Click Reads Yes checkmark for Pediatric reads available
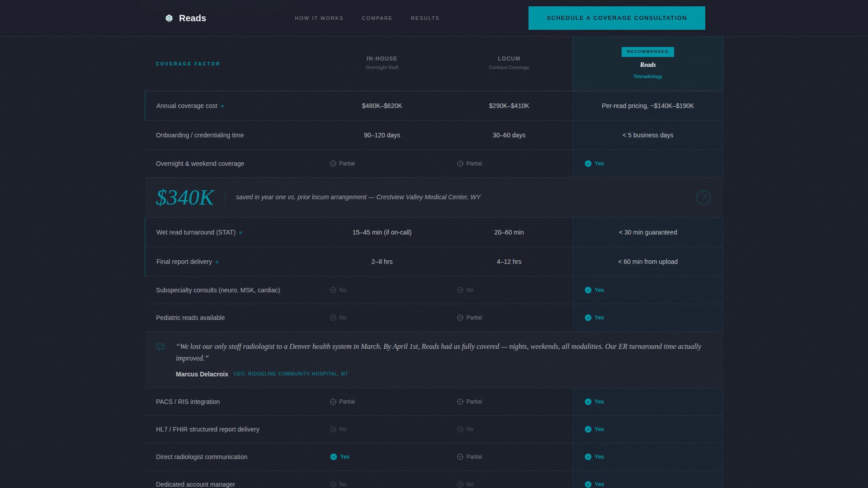Image resolution: width=868 pixels, height=488 pixels. (588, 318)
